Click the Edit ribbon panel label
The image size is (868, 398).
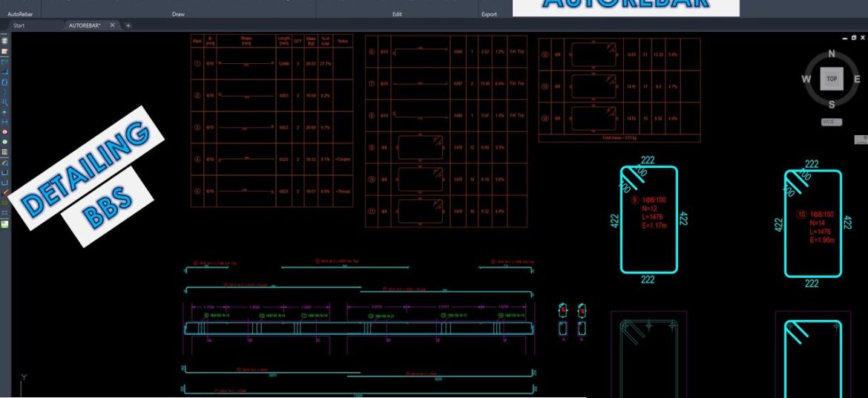tap(397, 14)
